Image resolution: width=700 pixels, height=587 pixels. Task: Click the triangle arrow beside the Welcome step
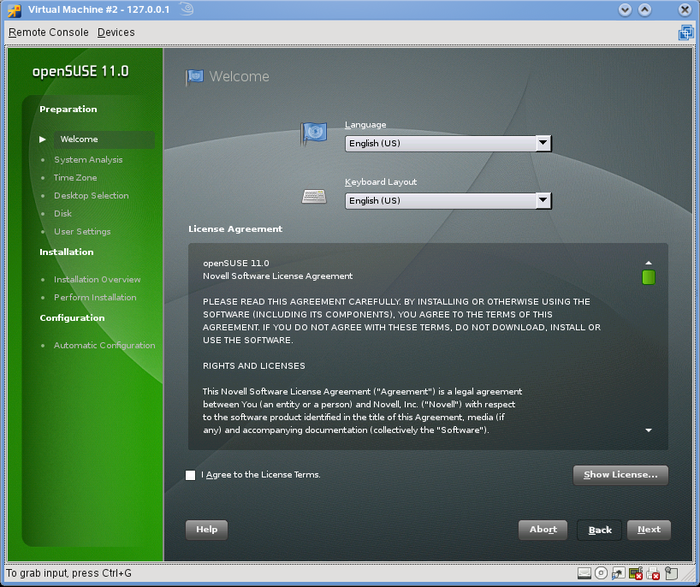click(x=42, y=139)
